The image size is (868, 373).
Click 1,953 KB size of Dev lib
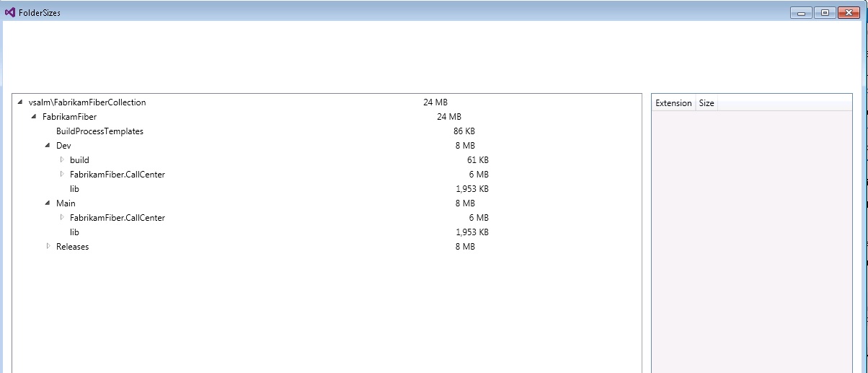[472, 189]
